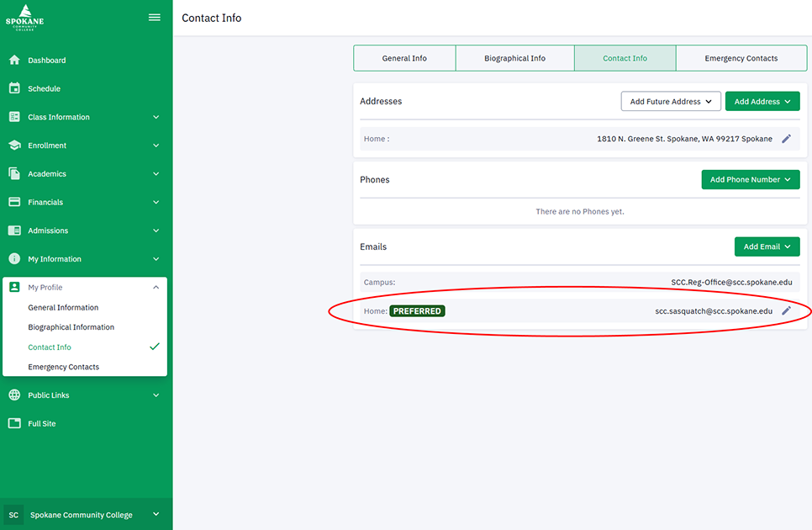Image resolution: width=812 pixels, height=530 pixels.
Task: Edit the Home address using the pencil icon
Action: (x=786, y=138)
